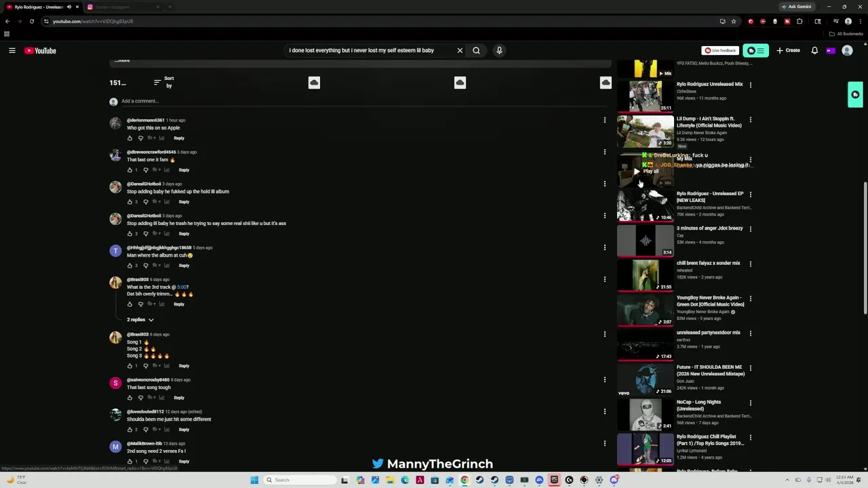Screen dimensions: 868x488
Task: Like the 'Man where the album at' comment
Action: tap(130, 265)
